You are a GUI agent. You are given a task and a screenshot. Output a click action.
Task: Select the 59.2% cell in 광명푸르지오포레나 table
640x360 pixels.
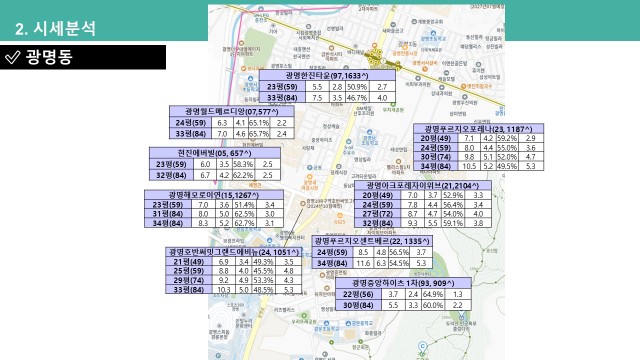click(x=507, y=138)
